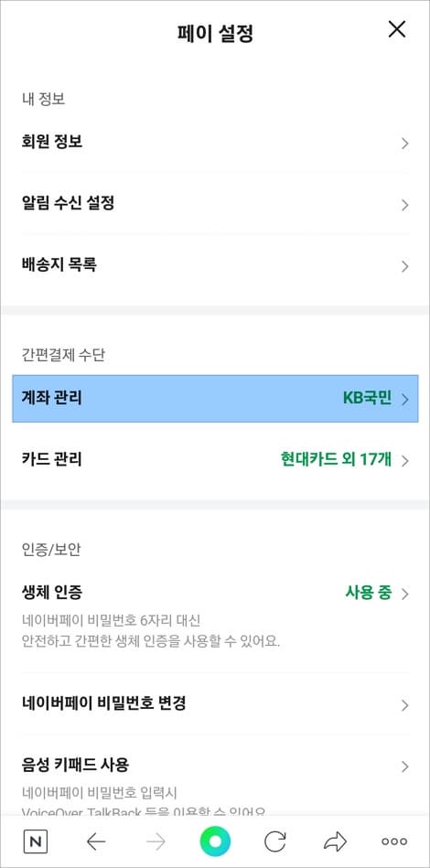Open the three-dot more menu
The image size is (430, 868).
[x=394, y=842]
